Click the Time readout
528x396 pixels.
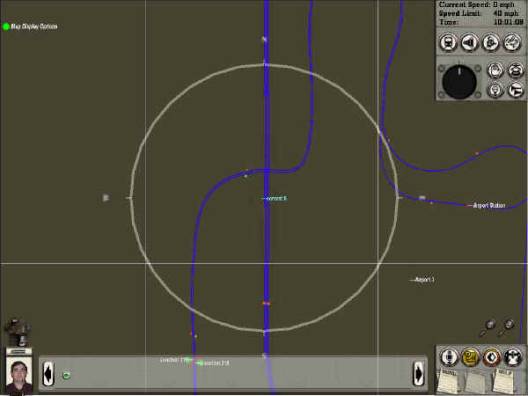pos(482,22)
